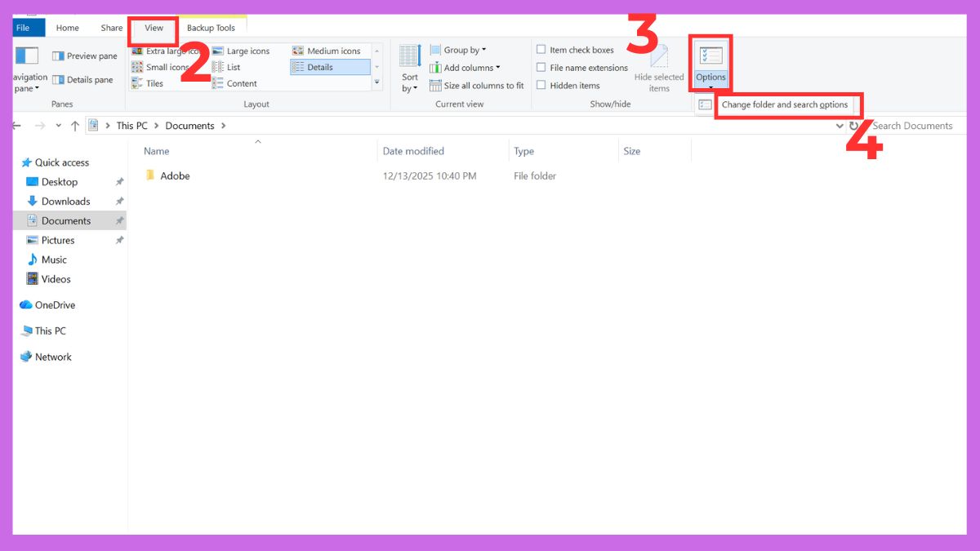
Task: Click inside the Search Documents box
Action: (x=915, y=126)
